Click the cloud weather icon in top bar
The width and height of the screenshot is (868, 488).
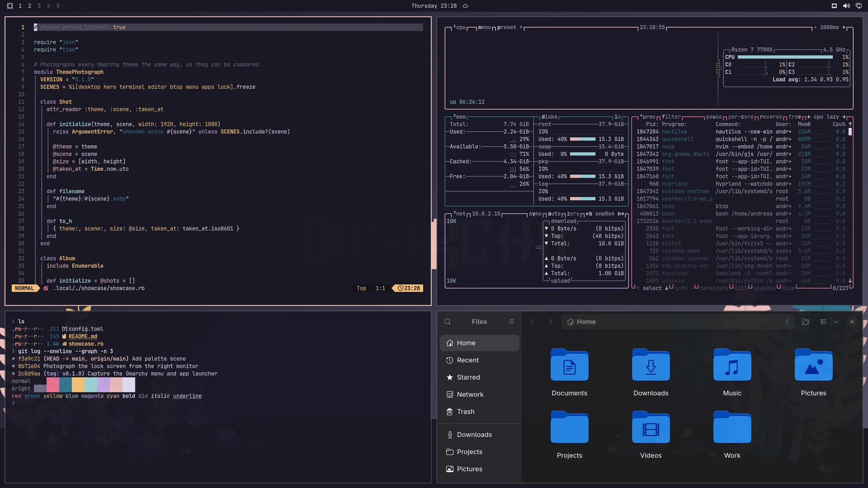pyautogui.click(x=465, y=6)
